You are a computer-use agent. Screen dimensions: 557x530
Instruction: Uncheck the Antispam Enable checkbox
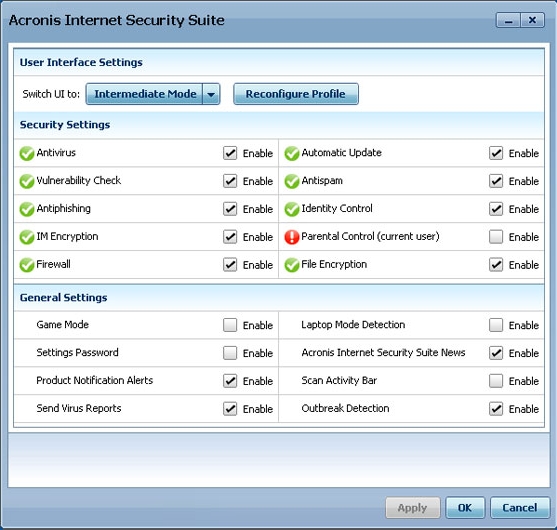(x=496, y=181)
